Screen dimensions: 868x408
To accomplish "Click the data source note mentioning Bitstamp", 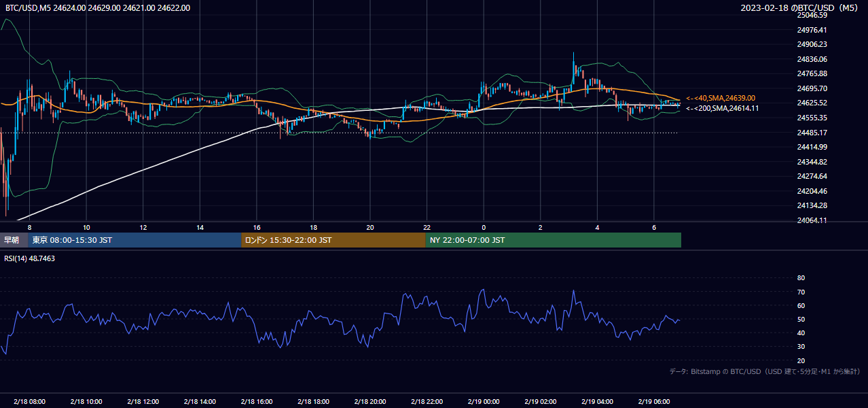I will pos(765,371).
